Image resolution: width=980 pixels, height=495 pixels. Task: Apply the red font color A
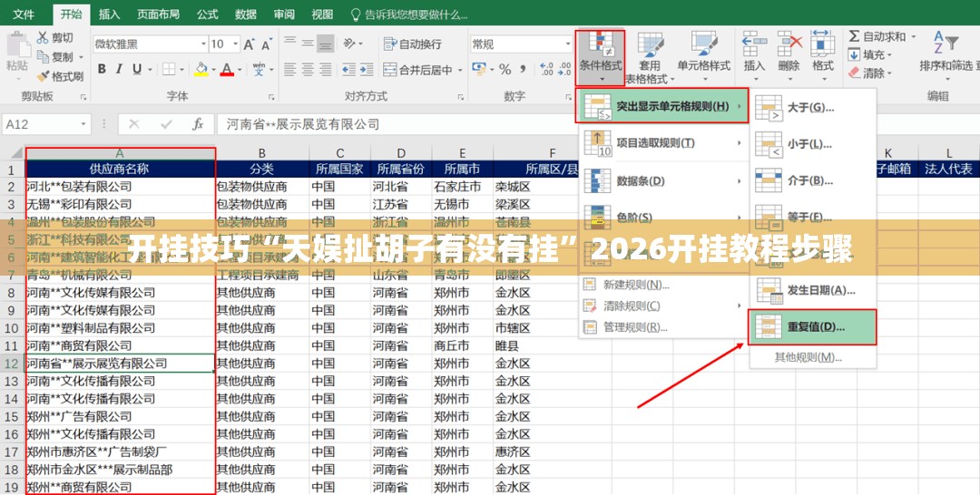click(227, 69)
